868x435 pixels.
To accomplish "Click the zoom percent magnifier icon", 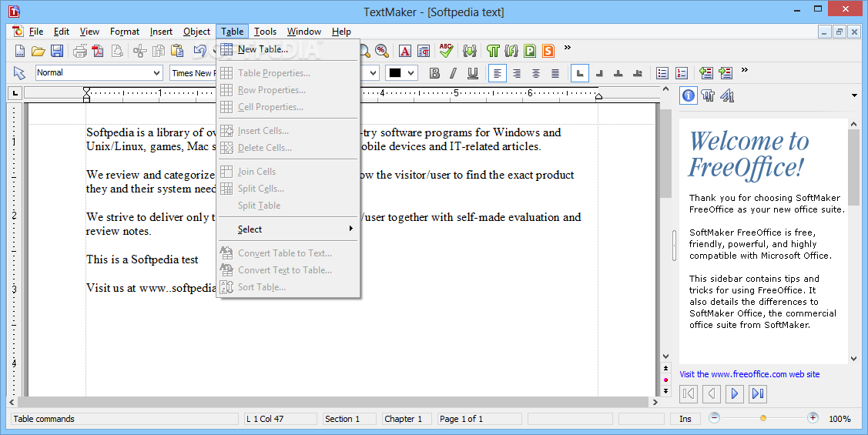I will pos(381,52).
